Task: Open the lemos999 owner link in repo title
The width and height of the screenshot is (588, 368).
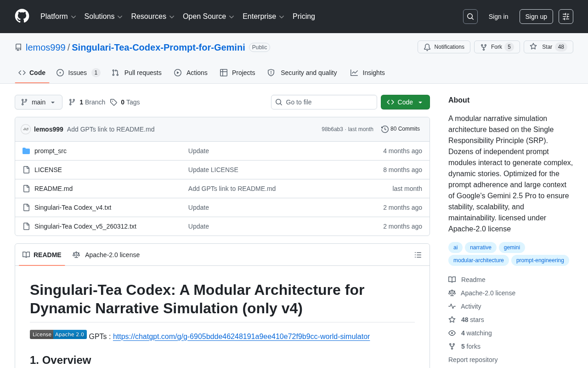Action: [45, 47]
